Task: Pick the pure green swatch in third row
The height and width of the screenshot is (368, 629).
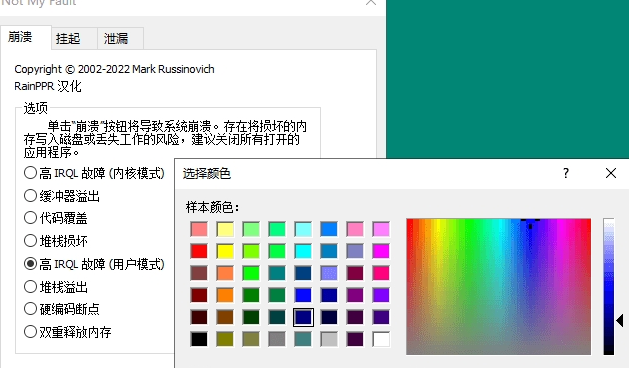Action: [251, 273]
